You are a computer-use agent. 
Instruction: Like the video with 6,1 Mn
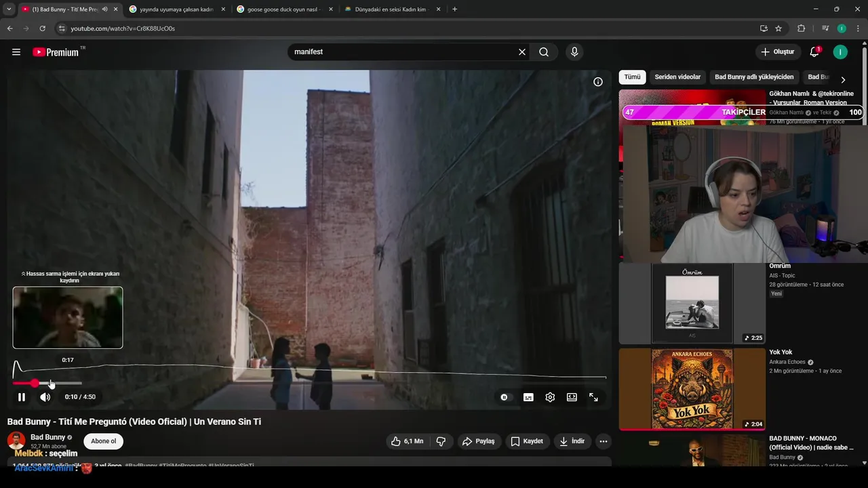coord(407,441)
